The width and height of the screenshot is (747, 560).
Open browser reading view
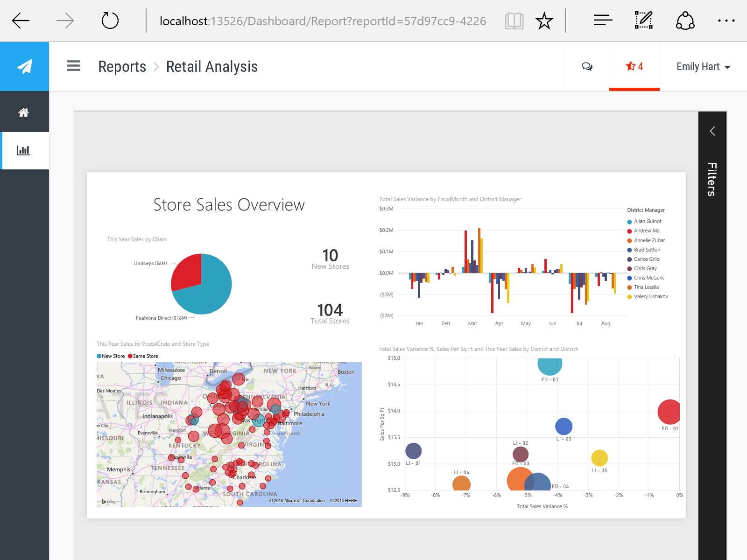(514, 20)
